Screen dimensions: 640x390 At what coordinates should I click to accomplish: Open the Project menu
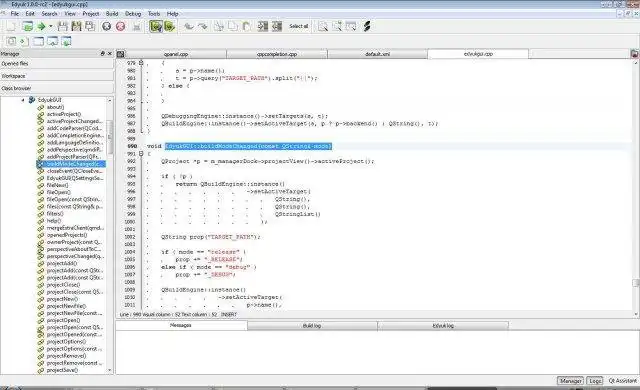pyautogui.click(x=91, y=13)
